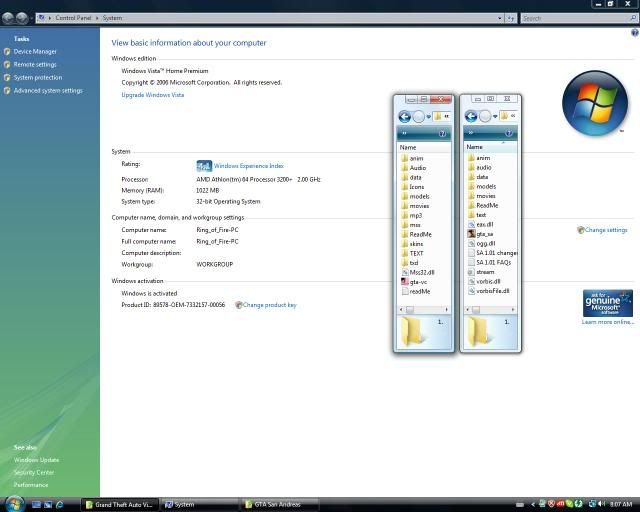
Task: Open text folder in San Andreas window
Action: [477, 215]
